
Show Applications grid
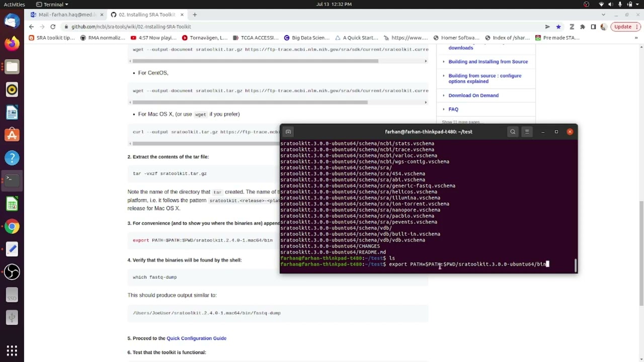[x=12, y=350]
